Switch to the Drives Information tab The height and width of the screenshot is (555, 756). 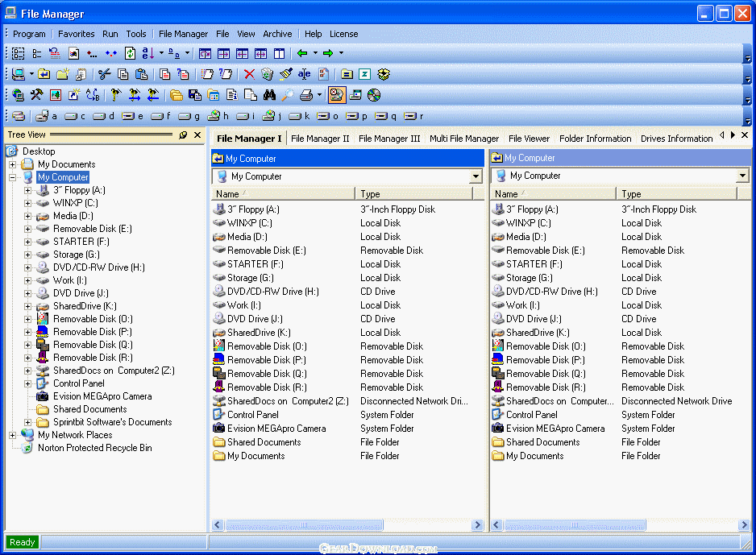point(676,139)
